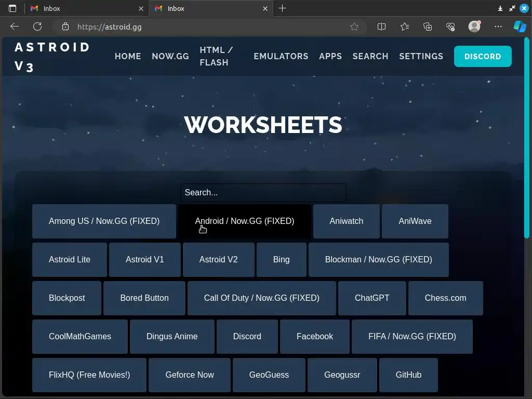Click the page vertical scrollbar thumb

527,137
